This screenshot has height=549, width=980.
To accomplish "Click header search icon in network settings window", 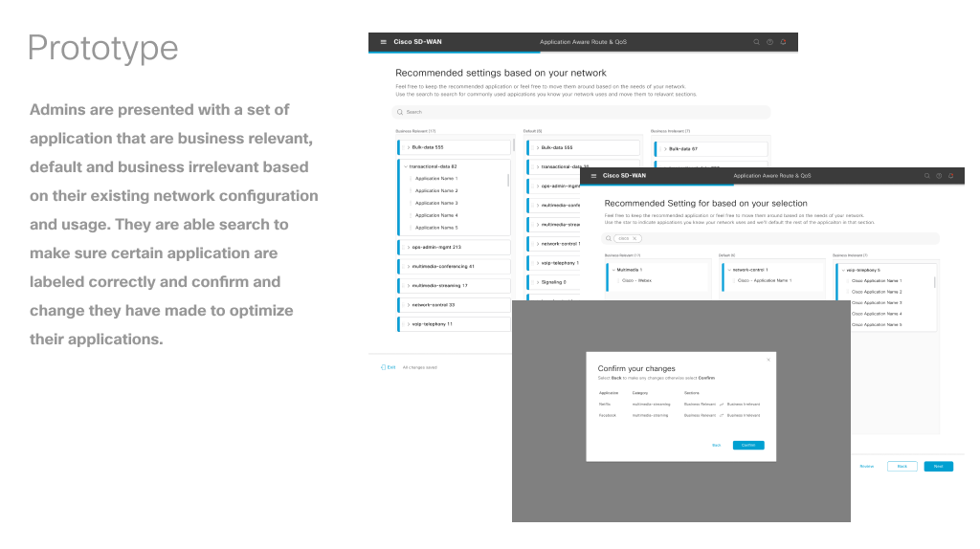I will click(756, 42).
